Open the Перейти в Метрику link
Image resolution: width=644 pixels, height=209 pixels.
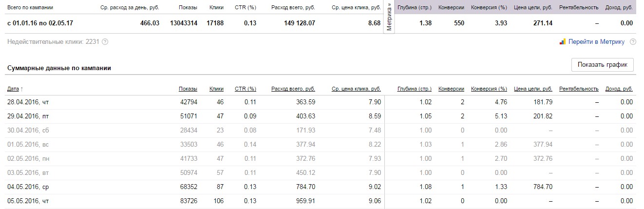tap(596, 42)
